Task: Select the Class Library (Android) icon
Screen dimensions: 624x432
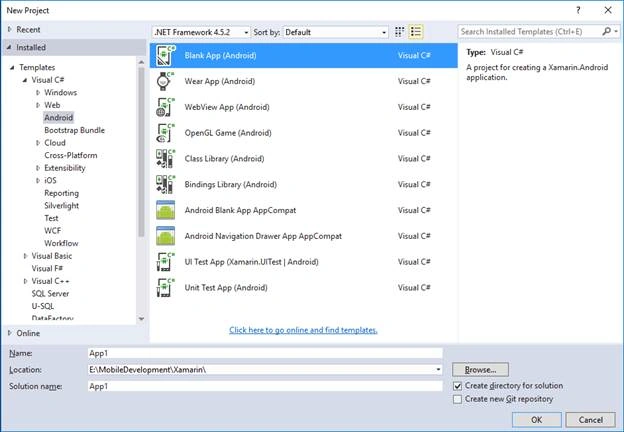Action: [x=165, y=159]
